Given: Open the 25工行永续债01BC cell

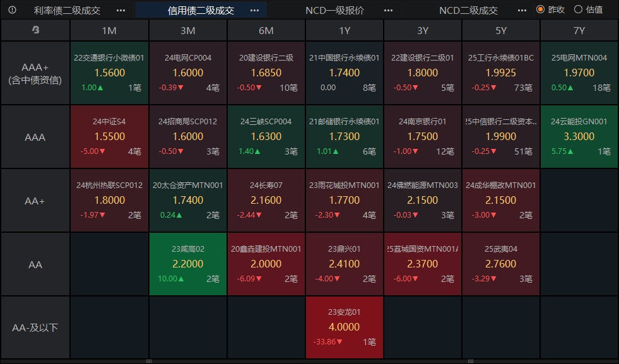Looking at the screenshot, I should tap(501, 73).
